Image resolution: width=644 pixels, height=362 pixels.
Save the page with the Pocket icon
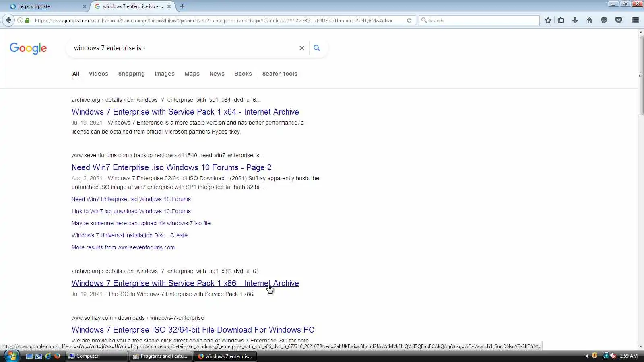(x=619, y=20)
